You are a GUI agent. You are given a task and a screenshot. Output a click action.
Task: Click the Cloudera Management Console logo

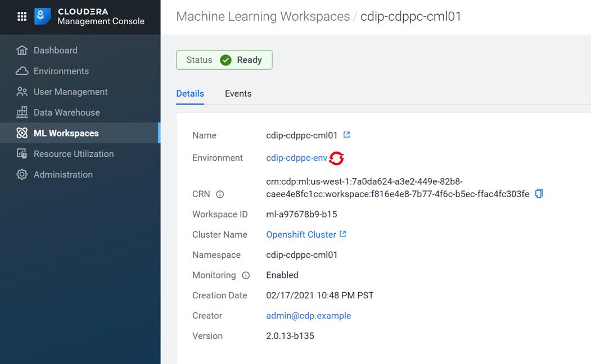coord(89,16)
